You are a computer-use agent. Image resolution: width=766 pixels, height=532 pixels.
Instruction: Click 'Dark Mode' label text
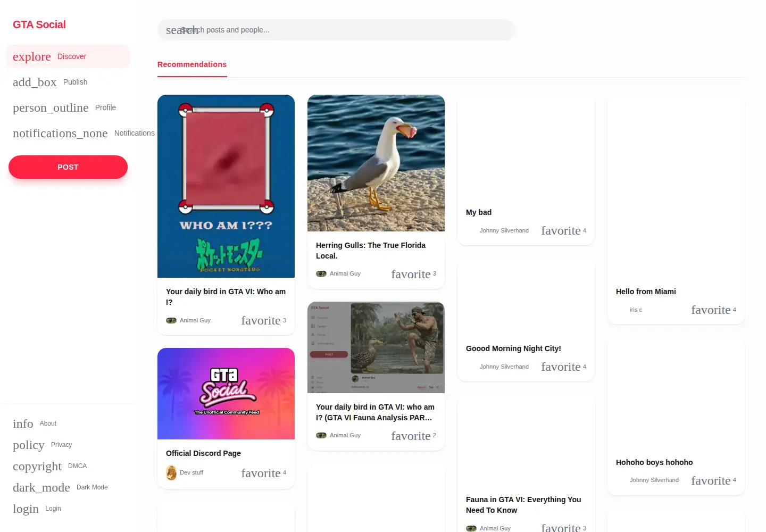pyautogui.click(x=92, y=487)
